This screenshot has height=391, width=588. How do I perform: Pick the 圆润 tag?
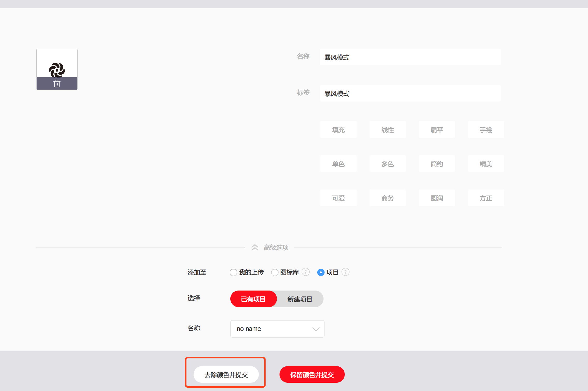click(437, 198)
